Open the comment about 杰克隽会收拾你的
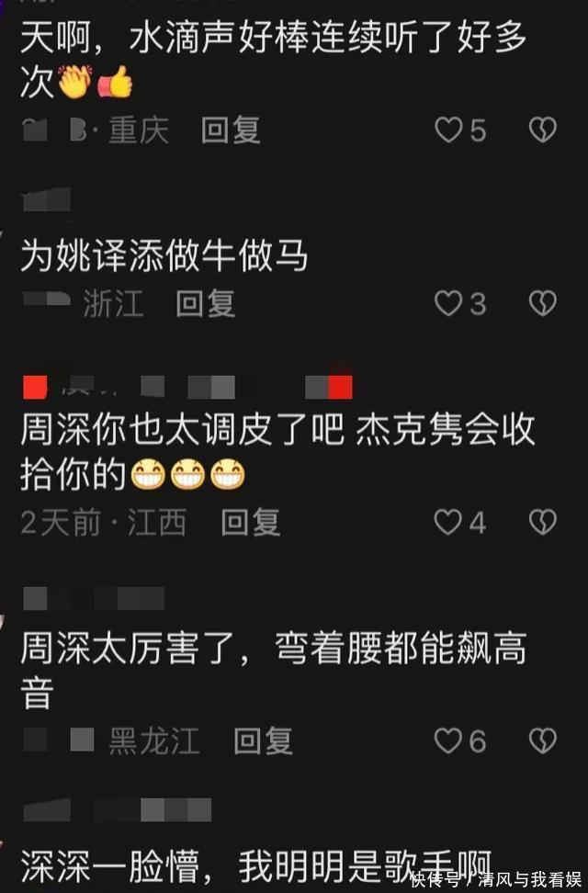The width and height of the screenshot is (588, 893). [277, 452]
